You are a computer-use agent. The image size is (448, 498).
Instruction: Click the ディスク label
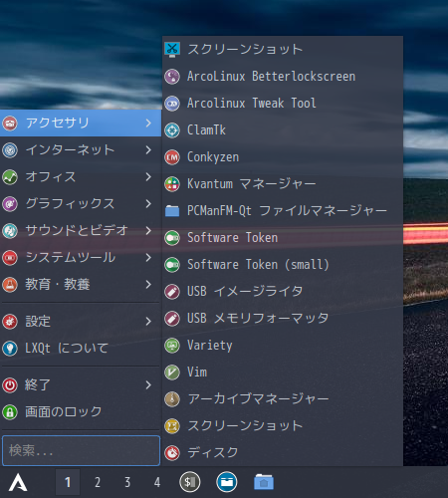tap(213, 453)
